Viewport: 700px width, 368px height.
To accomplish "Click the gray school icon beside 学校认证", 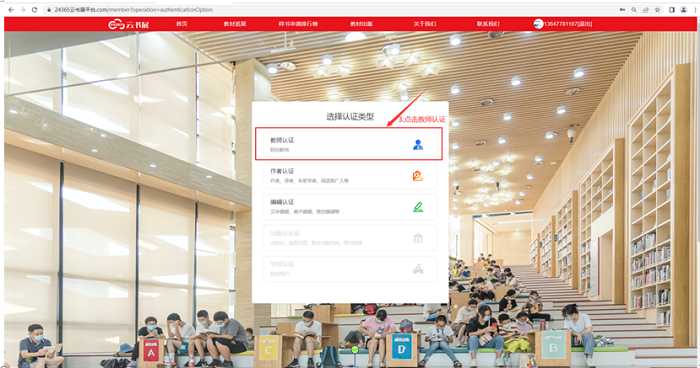I will [418, 269].
